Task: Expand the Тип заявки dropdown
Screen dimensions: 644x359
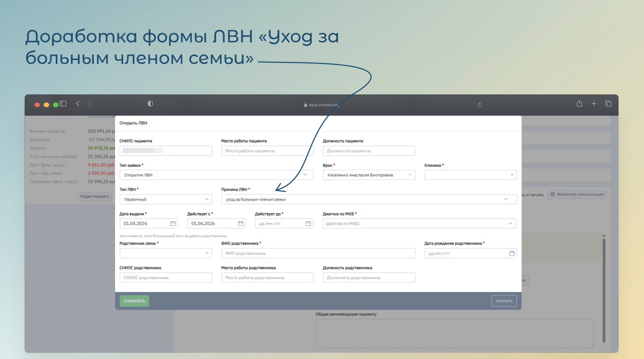Action: pyautogui.click(x=306, y=175)
